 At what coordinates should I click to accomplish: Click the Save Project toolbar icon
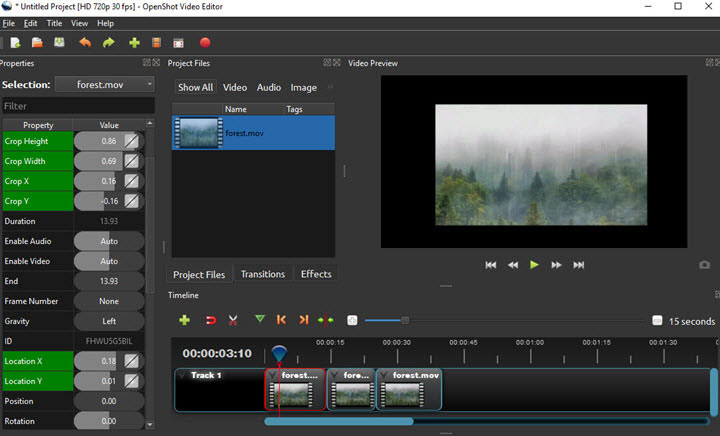[59, 43]
